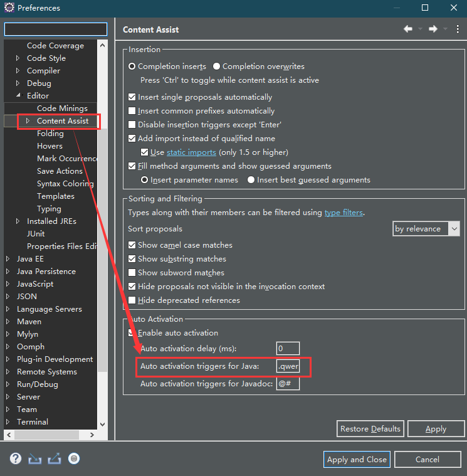The width and height of the screenshot is (467, 476).
Task: Open the forward history dropdown arrow
Action: (x=445, y=29)
